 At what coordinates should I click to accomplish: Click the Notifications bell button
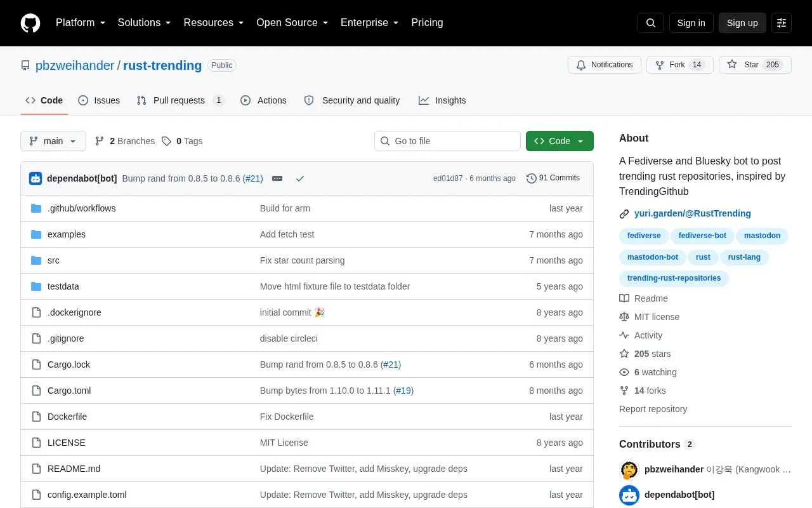[605, 65]
